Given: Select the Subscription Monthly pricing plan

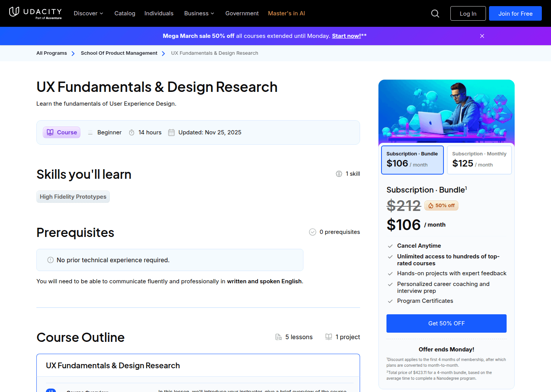Looking at the screenshot, I should 479,160.
